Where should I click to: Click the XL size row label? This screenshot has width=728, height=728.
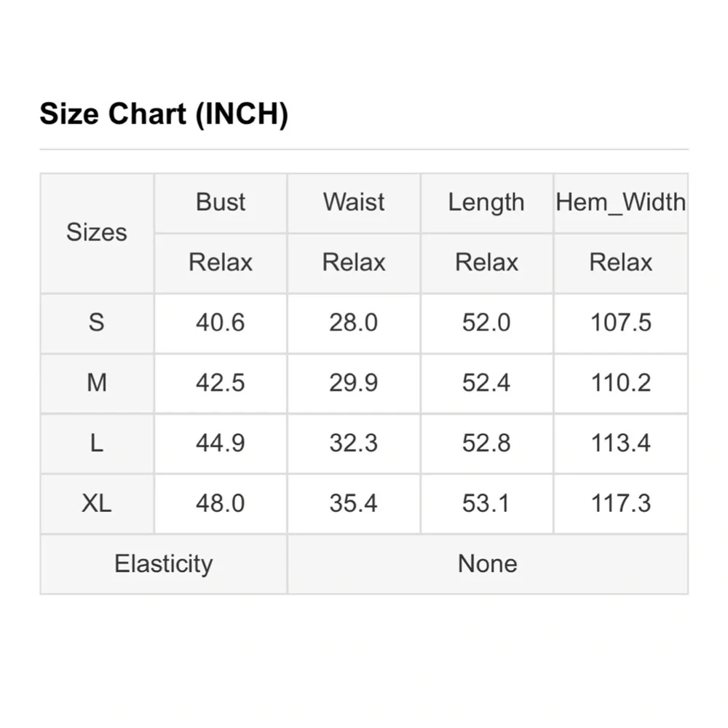(97, 503)
